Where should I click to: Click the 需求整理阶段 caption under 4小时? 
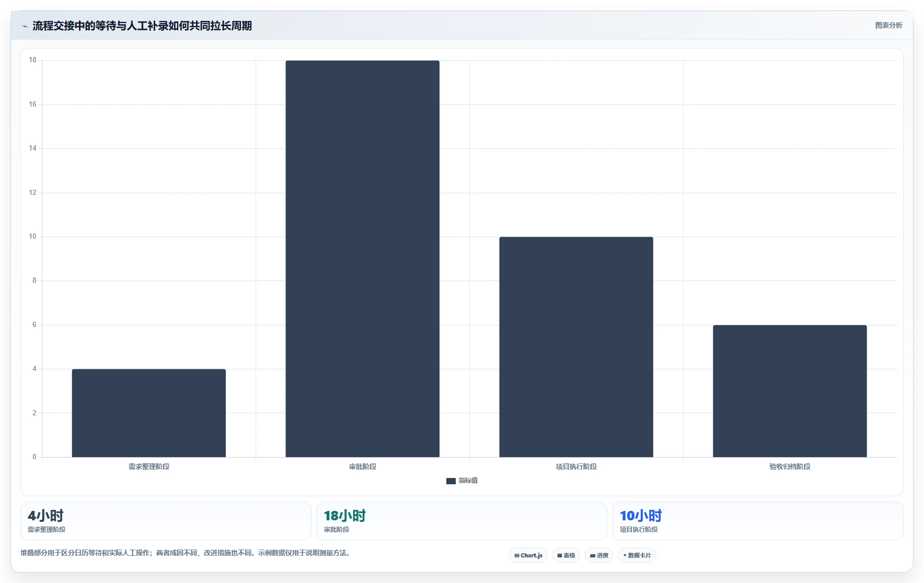tap(47, 529)
